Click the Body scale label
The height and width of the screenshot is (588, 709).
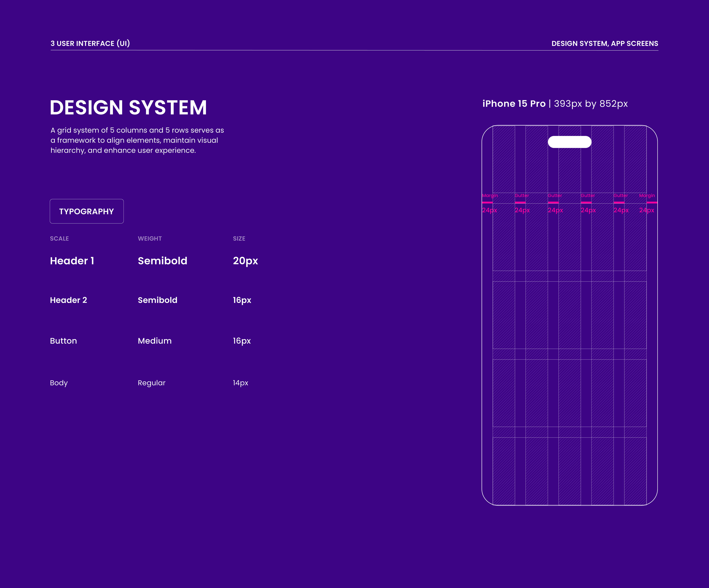coord(59,383)
